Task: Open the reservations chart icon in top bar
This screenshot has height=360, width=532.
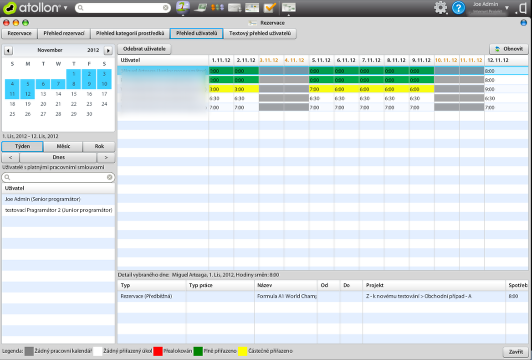Action: 289,7
